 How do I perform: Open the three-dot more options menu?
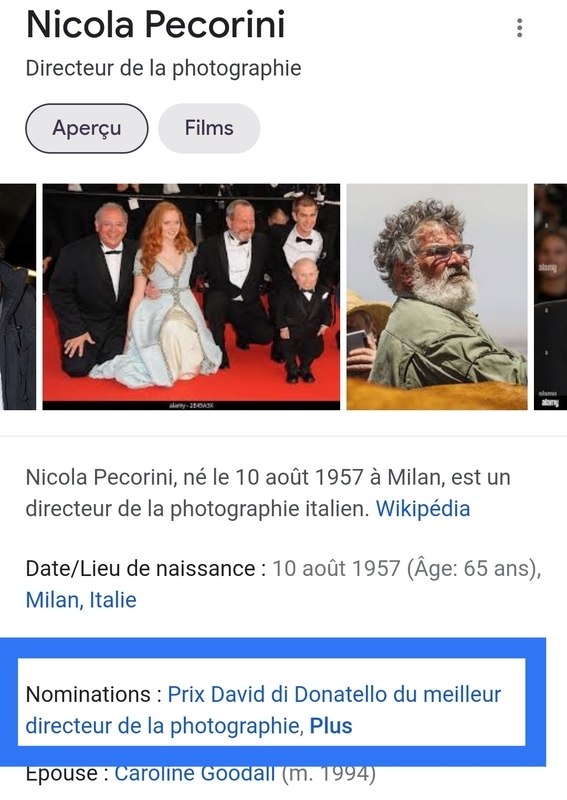(519, 28)
